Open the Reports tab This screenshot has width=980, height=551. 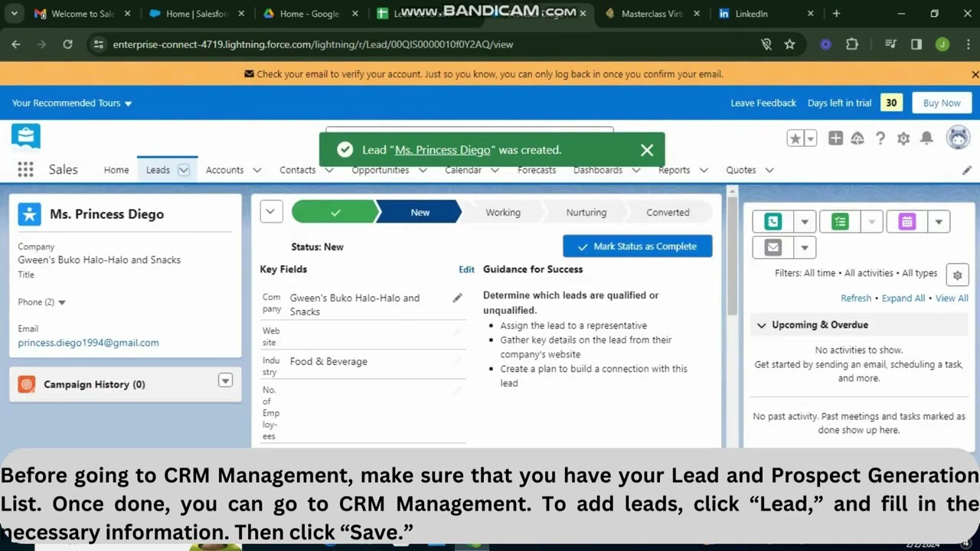click(x=674, y=170)
